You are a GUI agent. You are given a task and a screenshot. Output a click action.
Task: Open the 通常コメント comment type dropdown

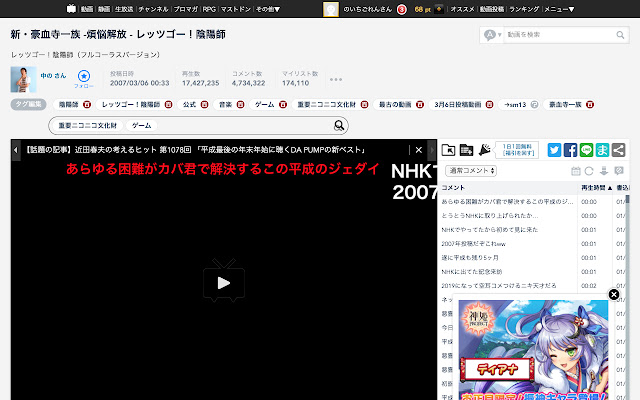[471, 171]
